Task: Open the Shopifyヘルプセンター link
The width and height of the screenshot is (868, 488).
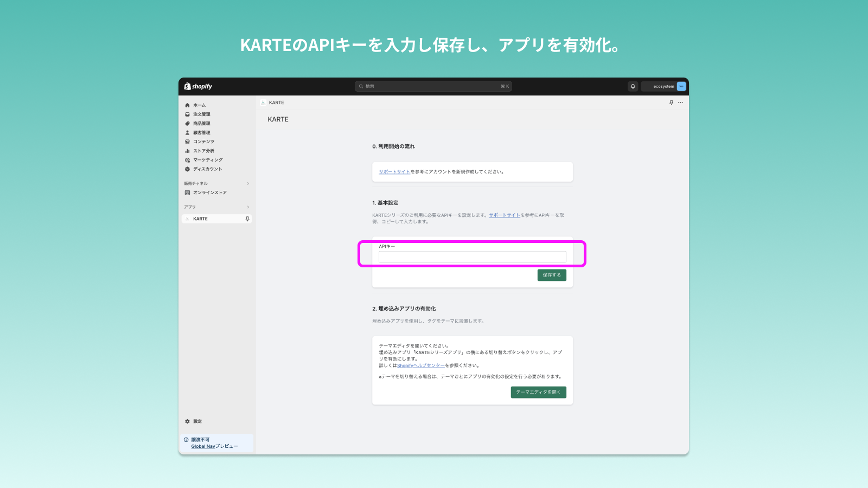Action: 421,365
